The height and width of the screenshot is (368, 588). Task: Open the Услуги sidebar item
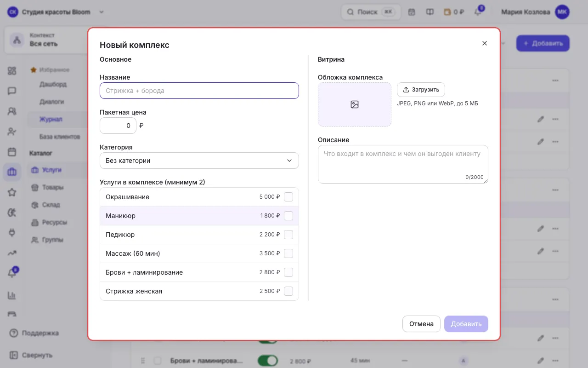(51, 170)
